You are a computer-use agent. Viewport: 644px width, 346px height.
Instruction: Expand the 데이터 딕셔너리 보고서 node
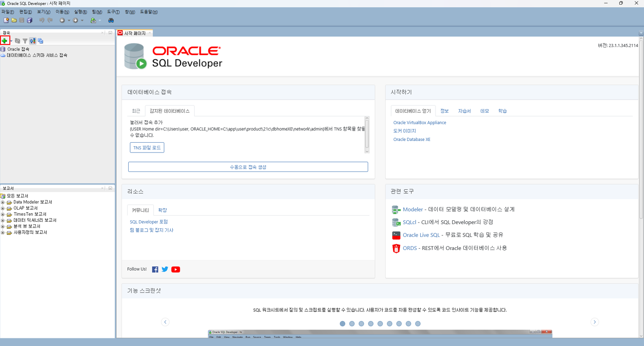(x=3, y=220)
